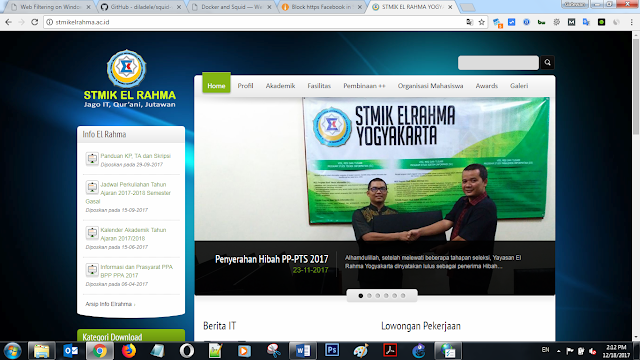Open File Explorer from the taskbar

(41, 351)
